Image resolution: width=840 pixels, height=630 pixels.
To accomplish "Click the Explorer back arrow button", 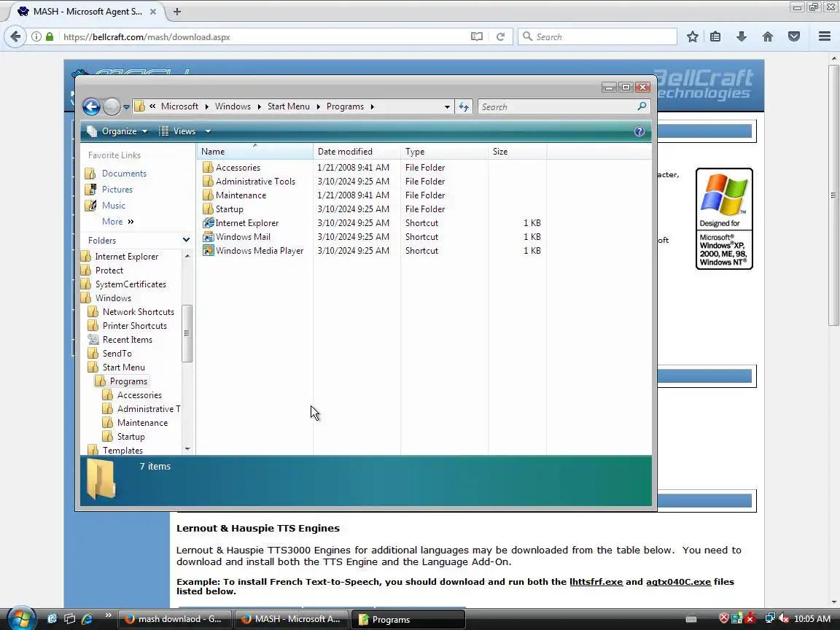I will tap(92, 106).
